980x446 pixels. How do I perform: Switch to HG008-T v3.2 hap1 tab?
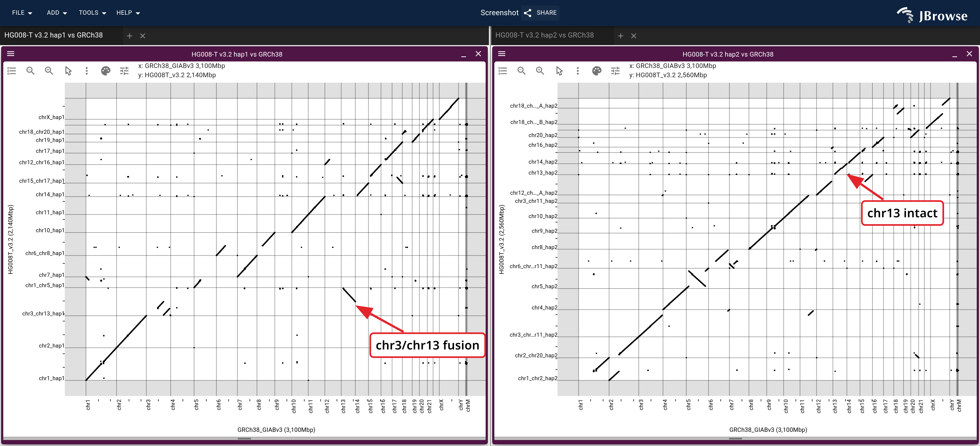[x=54, y=35]
